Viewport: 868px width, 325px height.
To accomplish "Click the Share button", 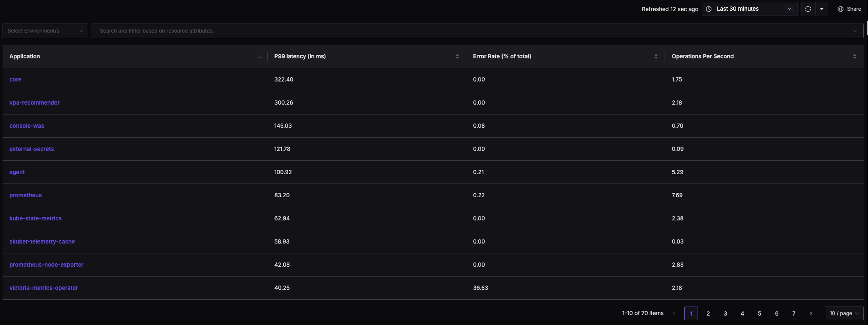I will (849, 9).
